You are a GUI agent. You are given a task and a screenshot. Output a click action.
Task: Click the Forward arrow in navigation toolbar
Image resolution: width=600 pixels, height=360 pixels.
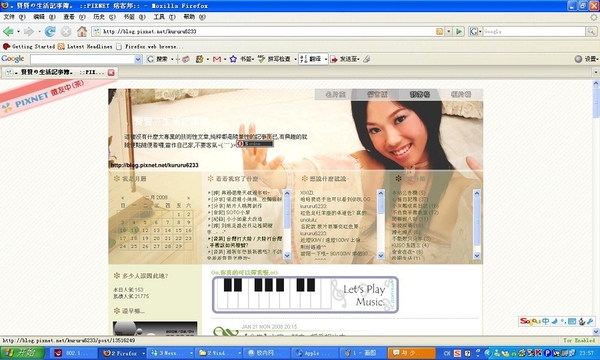28,31
